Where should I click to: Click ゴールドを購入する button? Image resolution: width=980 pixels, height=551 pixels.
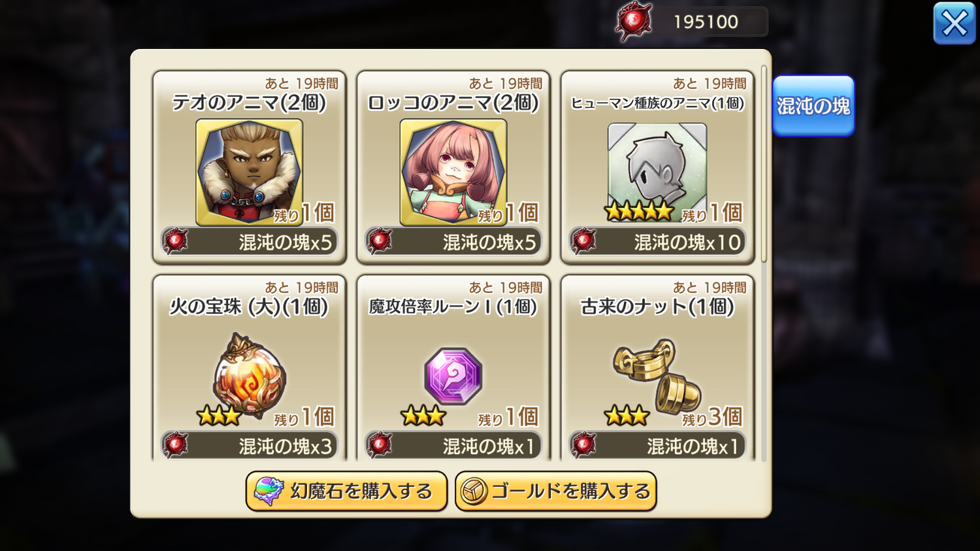pyautogui.click(x=556, y=492)
